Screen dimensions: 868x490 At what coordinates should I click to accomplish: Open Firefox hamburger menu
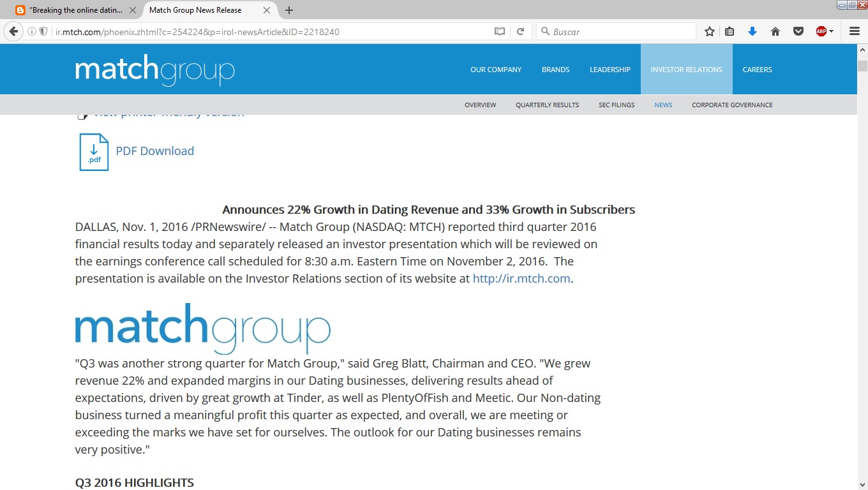click(855, 31)
